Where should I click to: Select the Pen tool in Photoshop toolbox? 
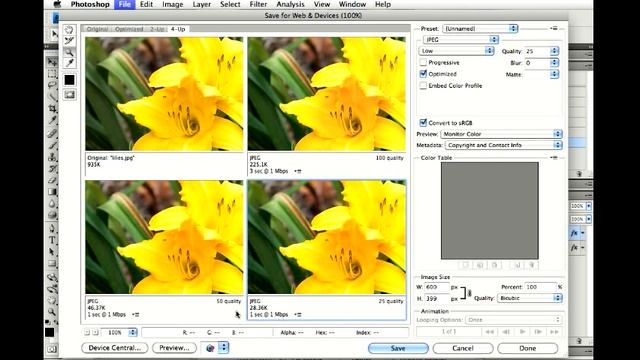coord(52,229)
